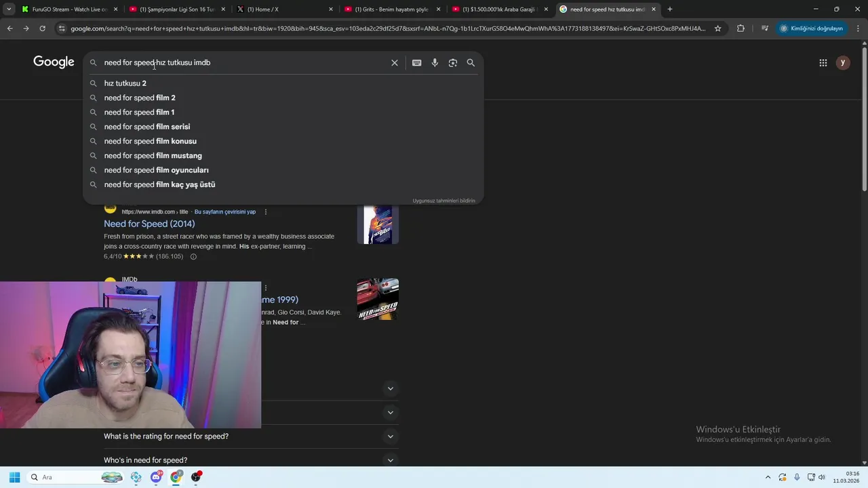The height and width of the screenshot is (488, 868).
Task: Expand the second partly hidden question chevron
Action: (390, 412)
